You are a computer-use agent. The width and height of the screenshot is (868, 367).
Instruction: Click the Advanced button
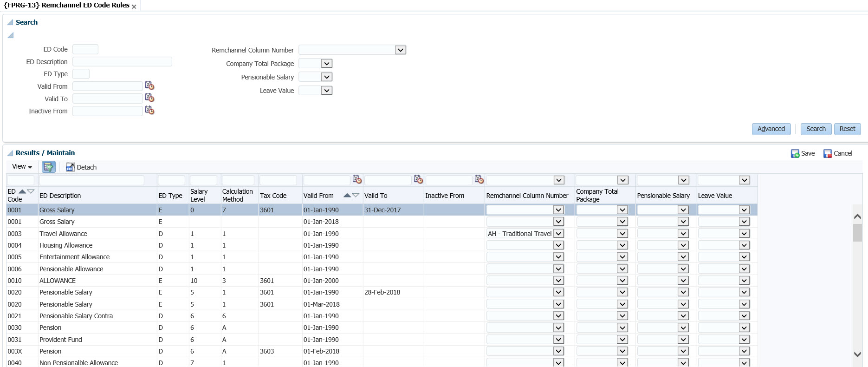[x=771, y=129]
